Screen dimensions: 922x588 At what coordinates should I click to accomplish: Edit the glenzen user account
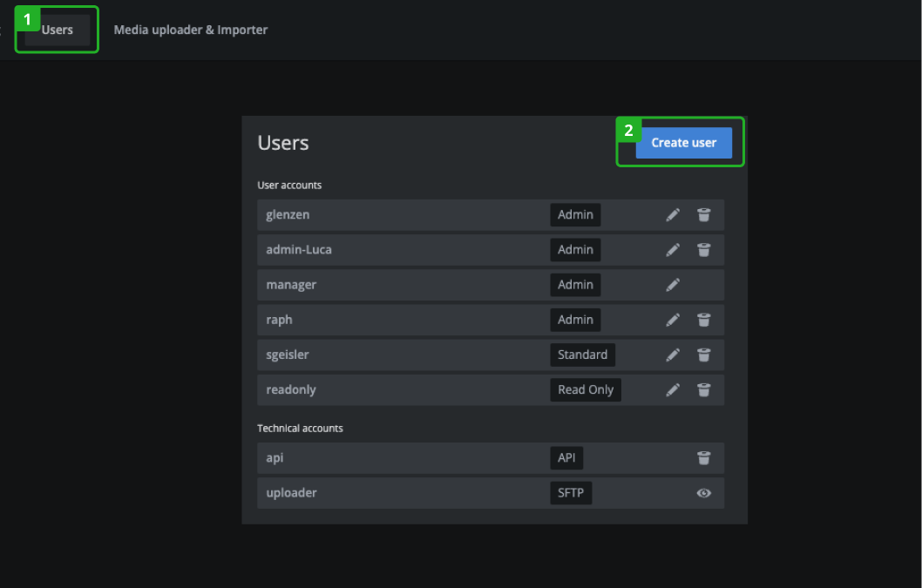pyautogui.click(x=673, y=214)
